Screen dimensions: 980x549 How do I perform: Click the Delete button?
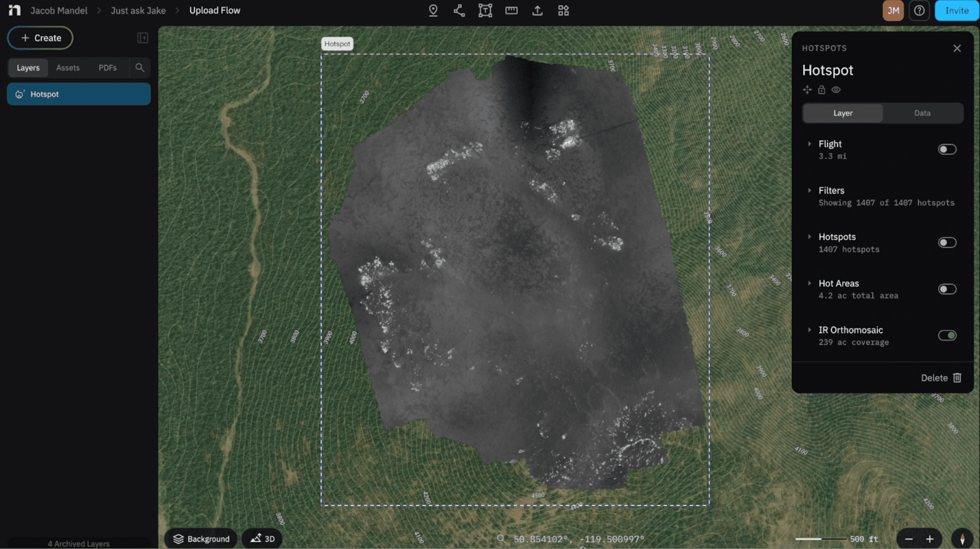click(x=941, y=378)
